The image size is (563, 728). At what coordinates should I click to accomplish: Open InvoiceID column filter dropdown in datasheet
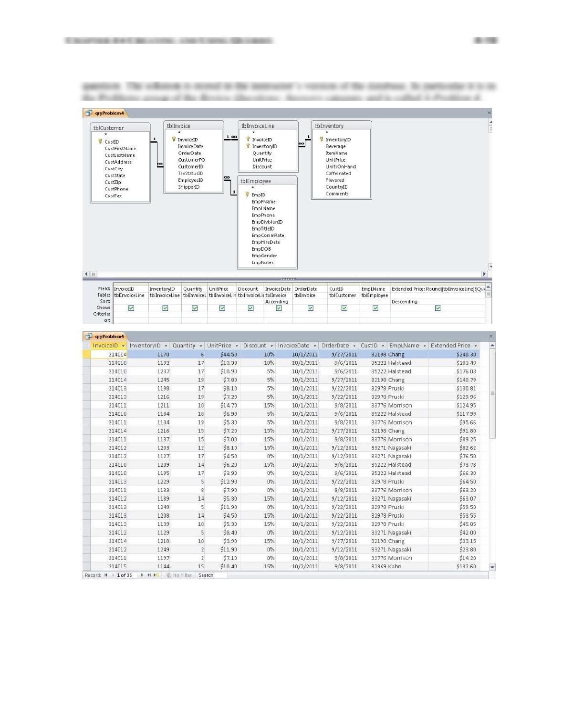point(123,346)
